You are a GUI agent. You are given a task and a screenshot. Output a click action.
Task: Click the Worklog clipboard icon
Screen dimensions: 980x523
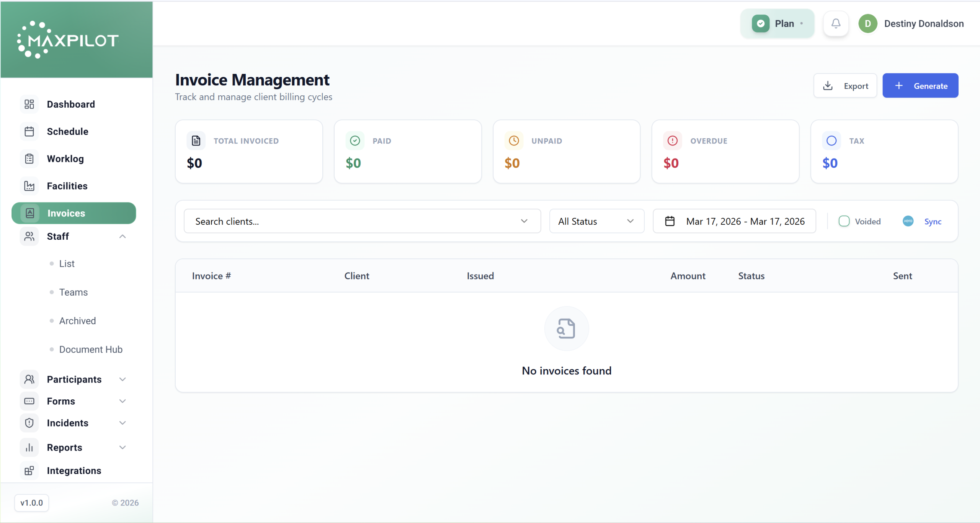tap(29, 159)
